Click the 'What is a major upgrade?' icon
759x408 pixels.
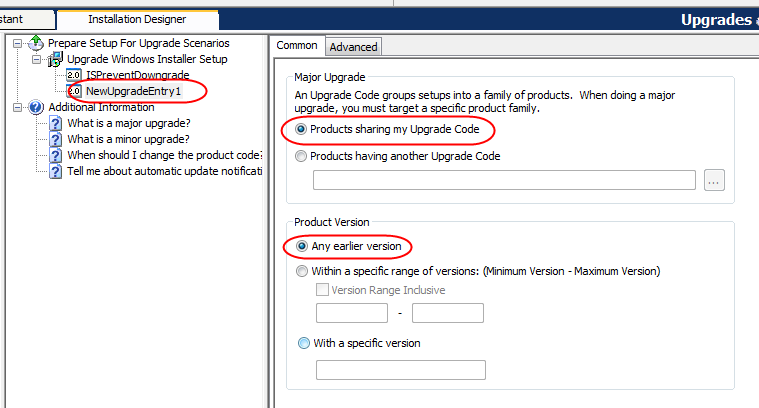click(55, 123)
